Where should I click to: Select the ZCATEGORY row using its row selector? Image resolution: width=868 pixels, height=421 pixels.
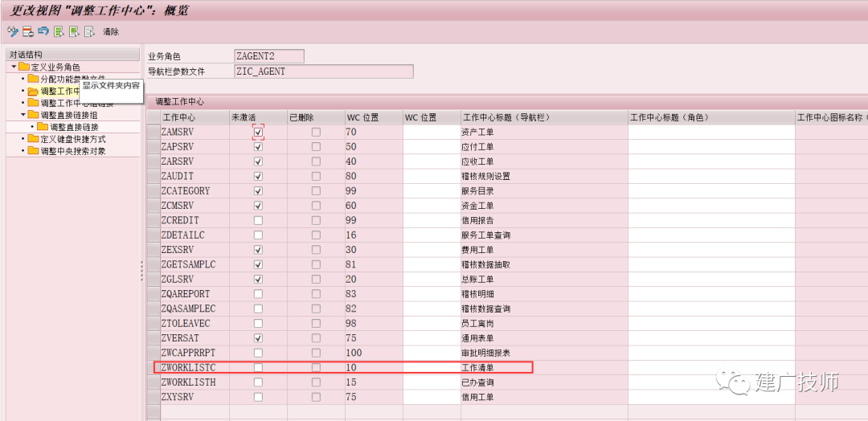coord(153,191)
